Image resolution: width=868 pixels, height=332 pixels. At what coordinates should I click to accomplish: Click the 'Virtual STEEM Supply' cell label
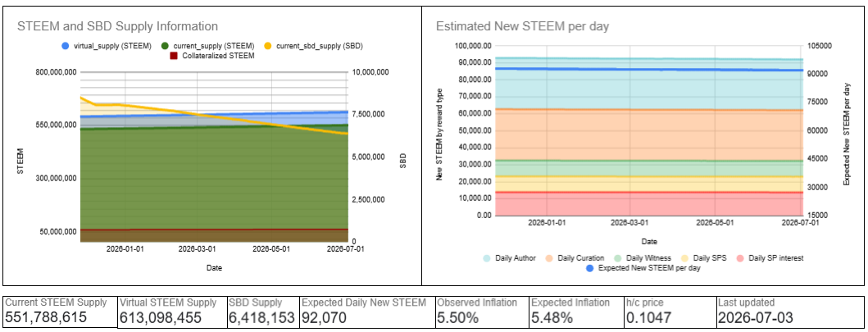coord(168,302)
